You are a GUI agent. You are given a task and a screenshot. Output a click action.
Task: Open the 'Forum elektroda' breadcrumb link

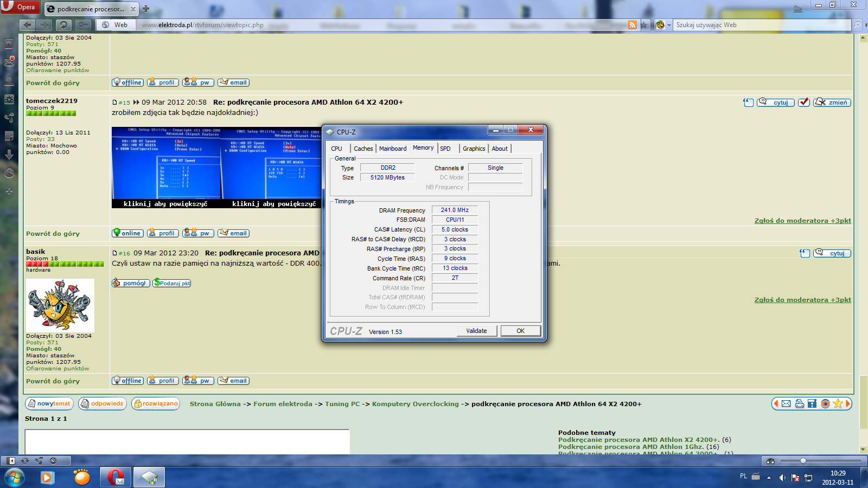[x=283, y=404]
